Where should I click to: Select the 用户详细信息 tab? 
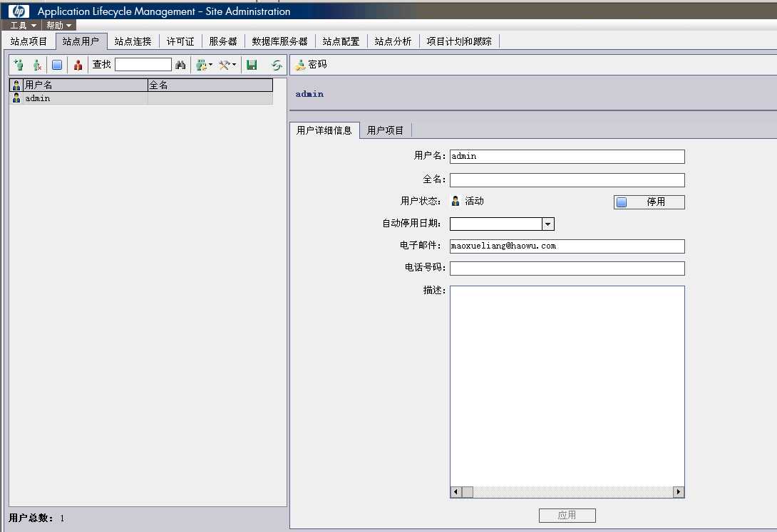tap(324, 130)
